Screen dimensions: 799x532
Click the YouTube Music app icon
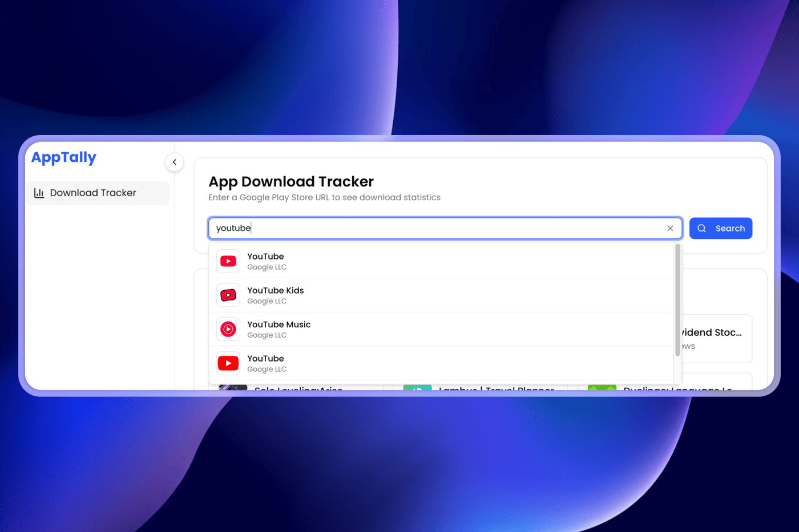point(228,329)
